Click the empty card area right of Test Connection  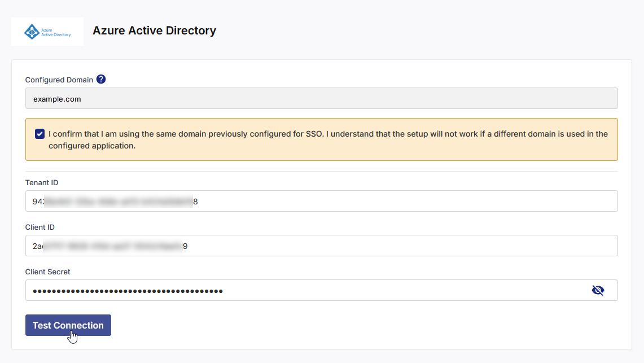coord(367,325)
